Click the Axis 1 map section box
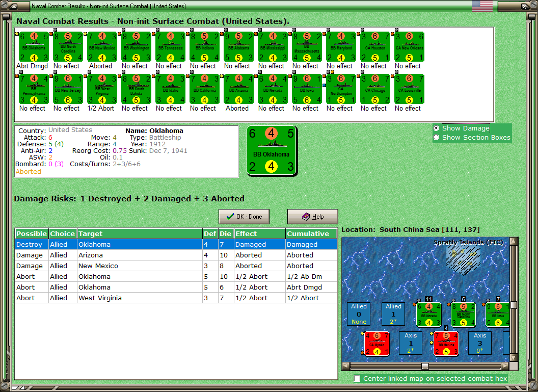 tap(411, 343)
